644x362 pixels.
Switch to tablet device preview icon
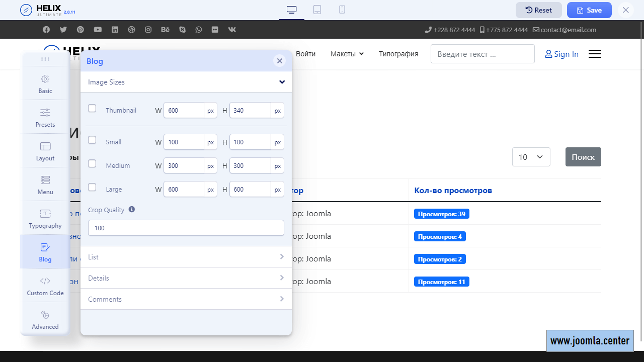317,10
